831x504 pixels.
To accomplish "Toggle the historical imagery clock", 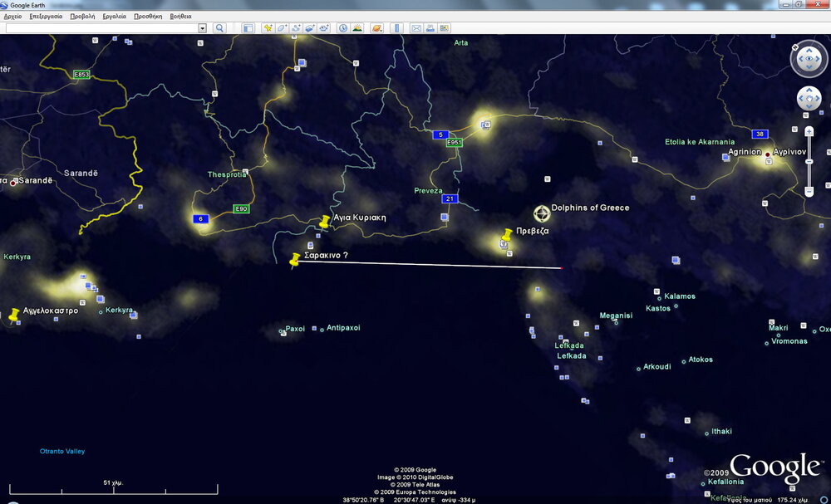I will 343,28.
